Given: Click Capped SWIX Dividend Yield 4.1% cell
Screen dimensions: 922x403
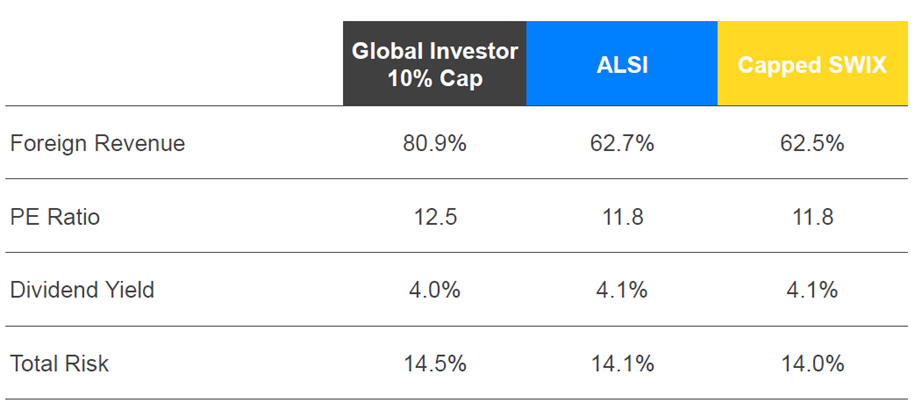Looking at the screenshot, I should click(x=811, y=290).
